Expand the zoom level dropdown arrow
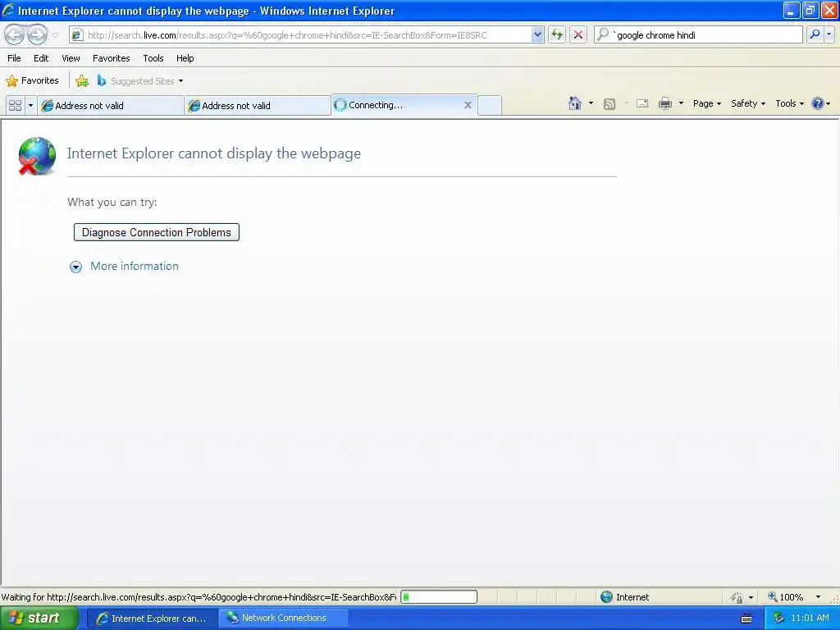840x630 pixels. [818, 597]
